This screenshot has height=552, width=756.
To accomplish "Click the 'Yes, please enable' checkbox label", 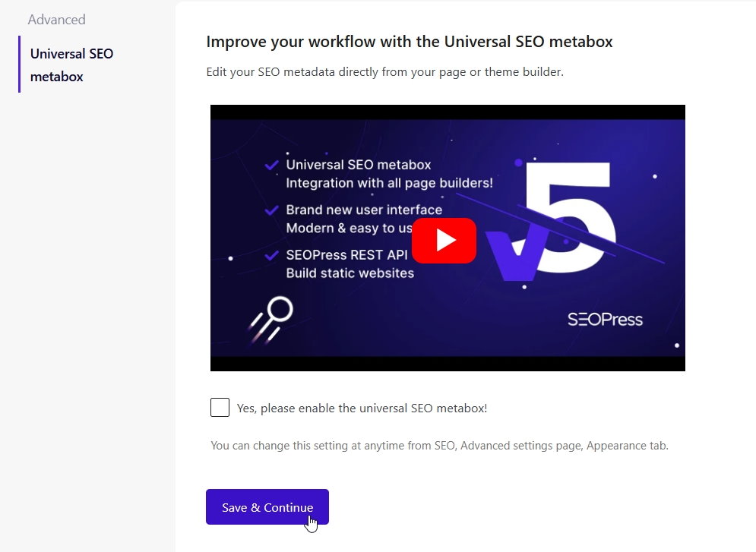I will 362,408.
